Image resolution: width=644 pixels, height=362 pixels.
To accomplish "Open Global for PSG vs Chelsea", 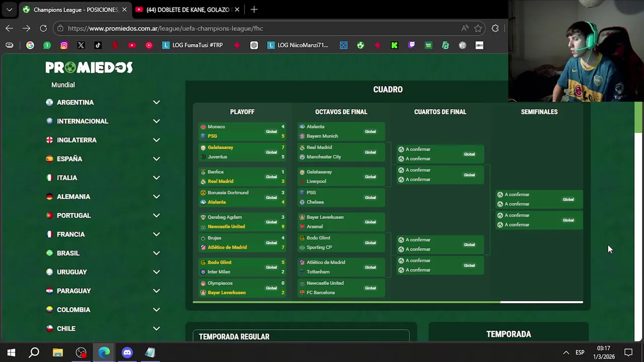I will point(370,198).
